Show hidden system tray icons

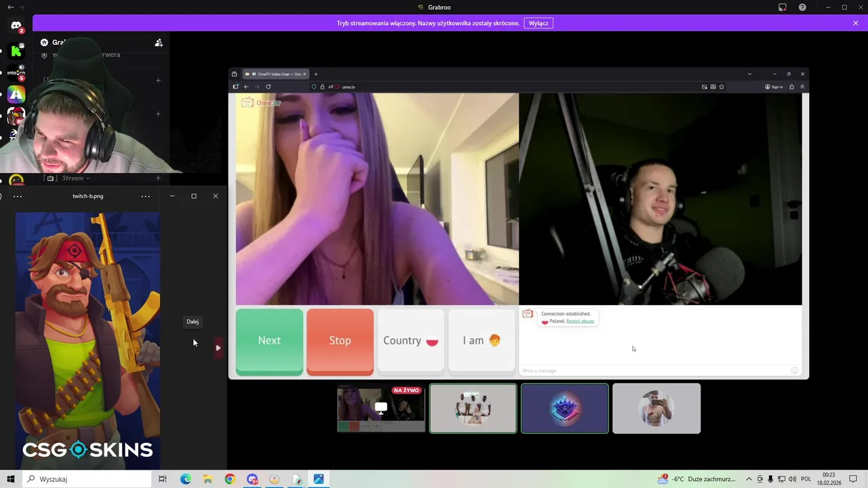[x=749, y=479]
